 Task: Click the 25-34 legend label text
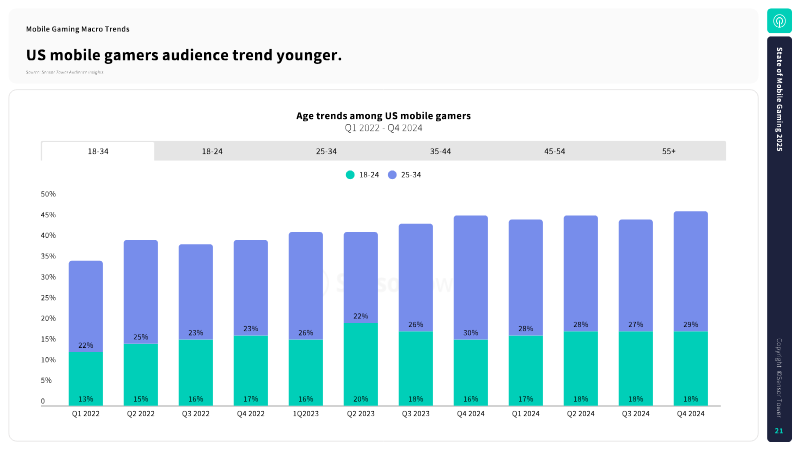tap(411, 175)
